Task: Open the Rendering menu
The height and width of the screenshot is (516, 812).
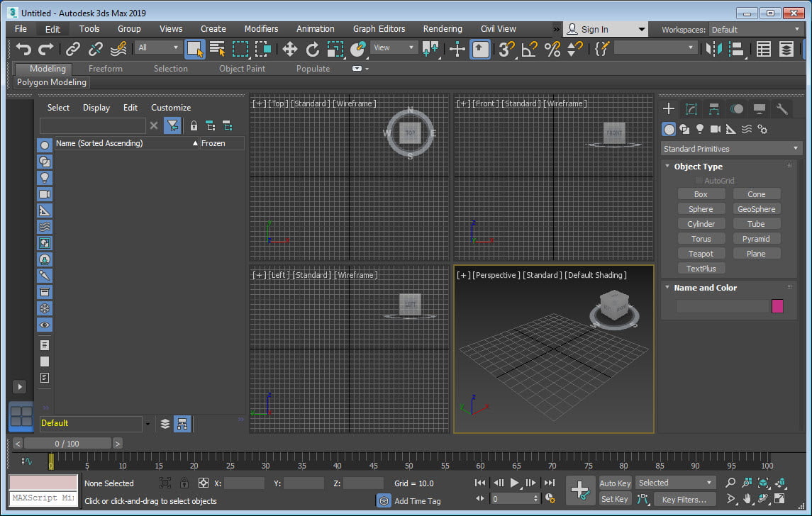Action: [x=443, y=29]
